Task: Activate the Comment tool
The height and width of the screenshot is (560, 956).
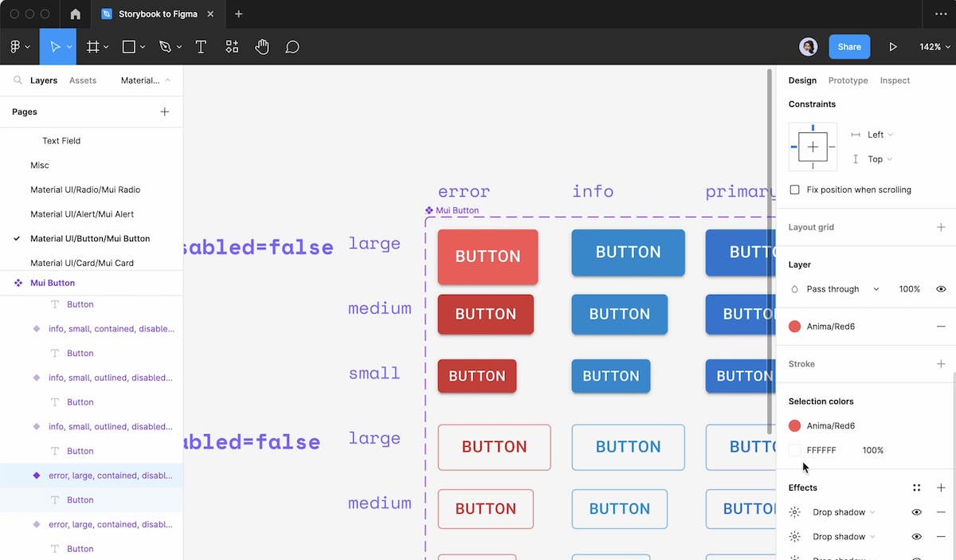Action: point(292,47)
